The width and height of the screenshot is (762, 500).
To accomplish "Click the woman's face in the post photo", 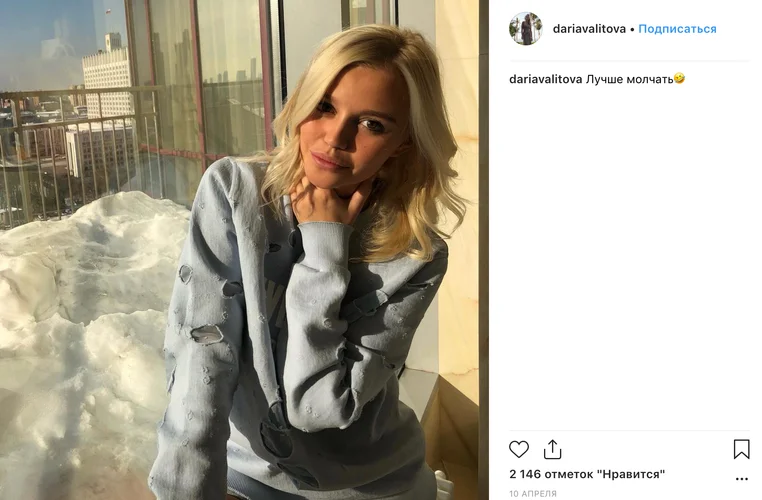I will point(352,131).
